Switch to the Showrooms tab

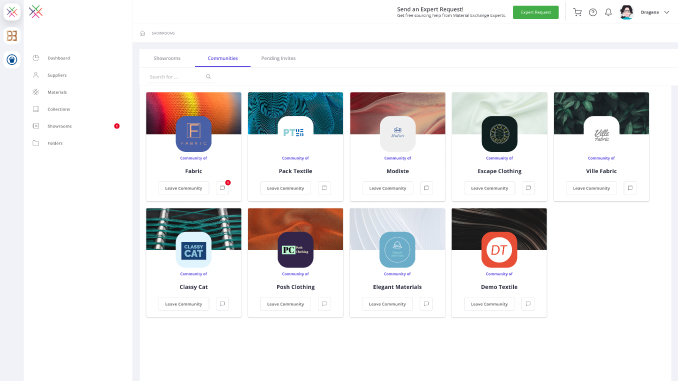click(167, 58)
